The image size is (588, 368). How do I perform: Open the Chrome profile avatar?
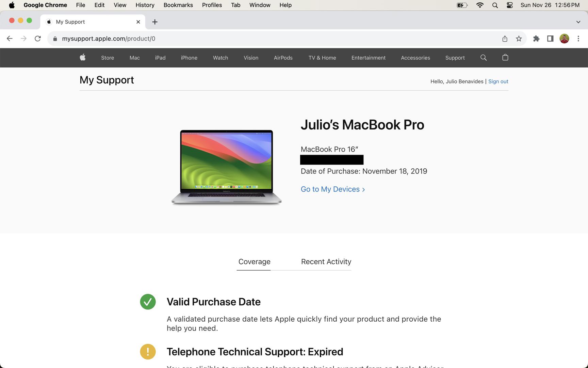pyautogui.click(x=564, y=39)
